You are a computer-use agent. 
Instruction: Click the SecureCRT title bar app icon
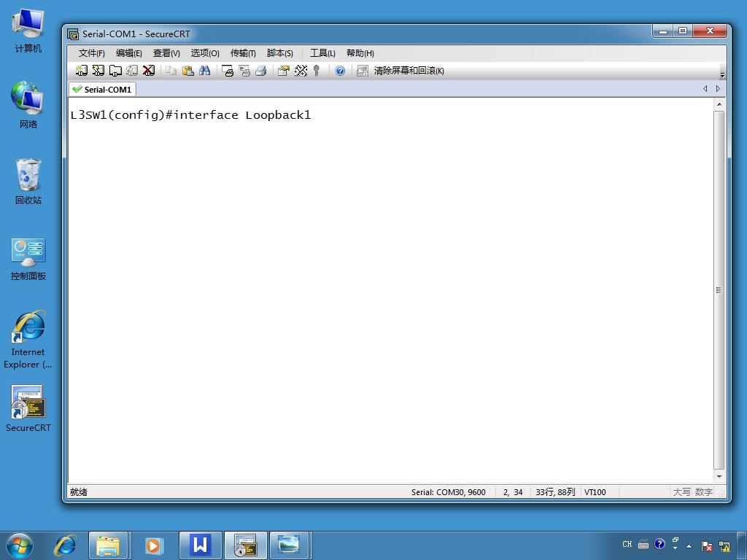tap(73, 34)
